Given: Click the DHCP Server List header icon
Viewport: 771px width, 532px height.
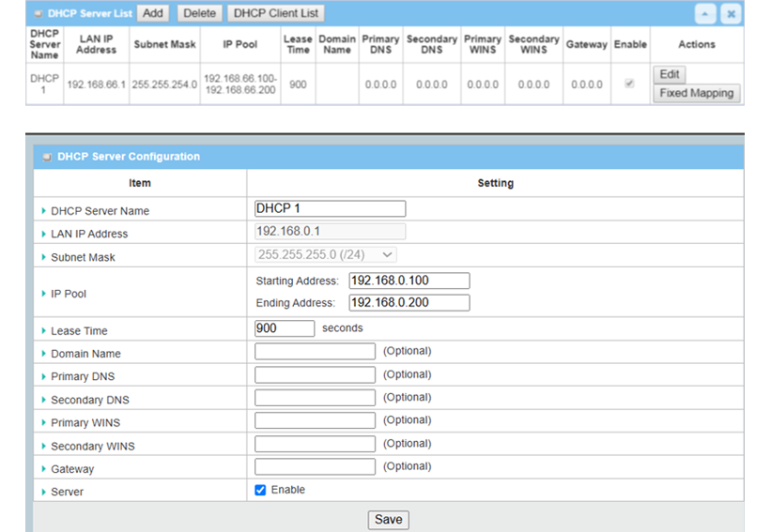Looking at the screenshot, I should click(x=38, y=14).
